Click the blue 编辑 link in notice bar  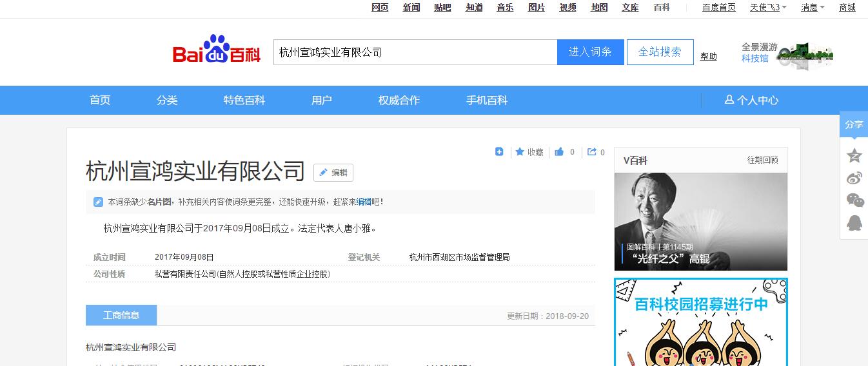click(364, 202)
